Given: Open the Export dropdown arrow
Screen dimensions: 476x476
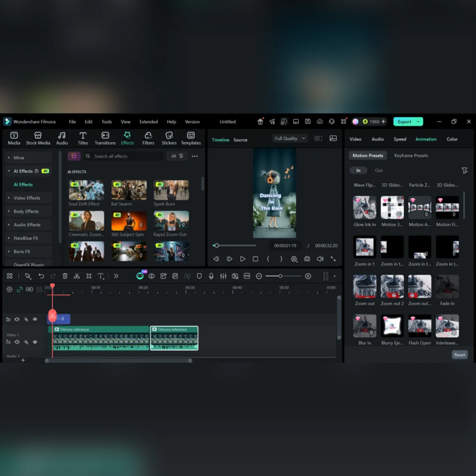Looking at the screenshot, I should [418, 122].
